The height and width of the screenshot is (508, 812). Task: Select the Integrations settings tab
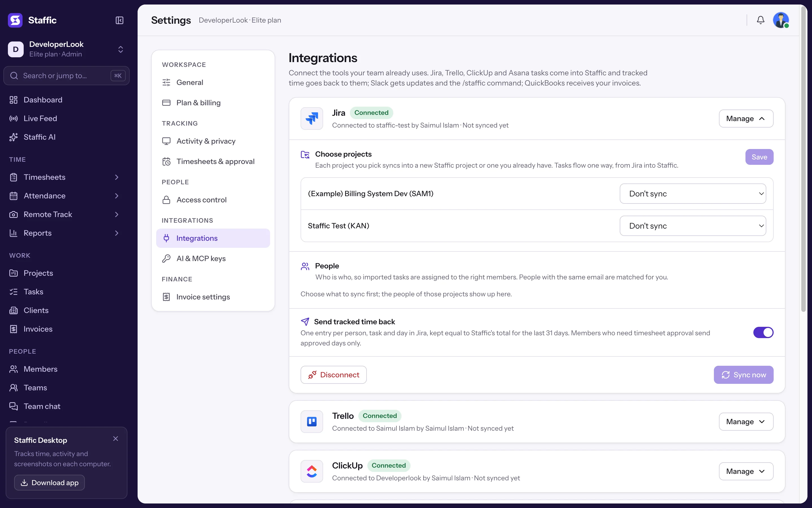click(x=213, y=238)
